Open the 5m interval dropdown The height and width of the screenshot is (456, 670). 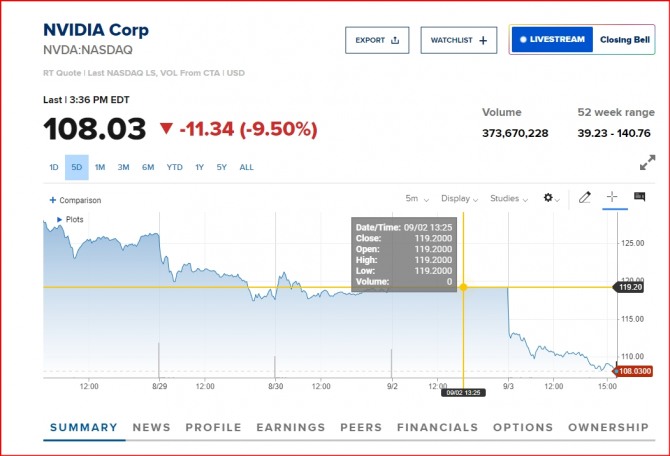(417, 198)
